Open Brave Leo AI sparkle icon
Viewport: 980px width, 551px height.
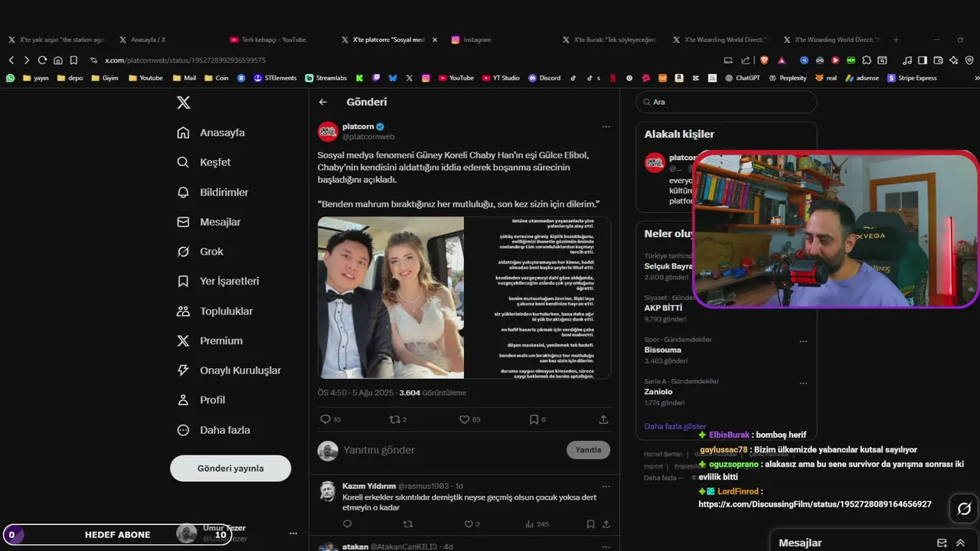click(953, 60)
